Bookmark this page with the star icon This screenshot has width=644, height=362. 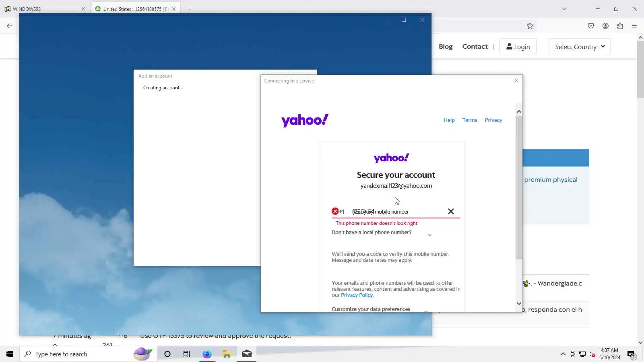[530, 26]
